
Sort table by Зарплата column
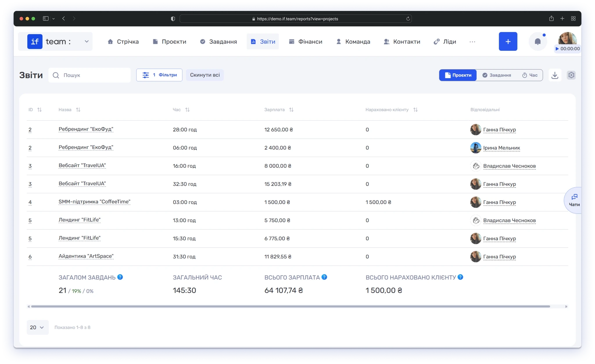click(x=291, y=110)
